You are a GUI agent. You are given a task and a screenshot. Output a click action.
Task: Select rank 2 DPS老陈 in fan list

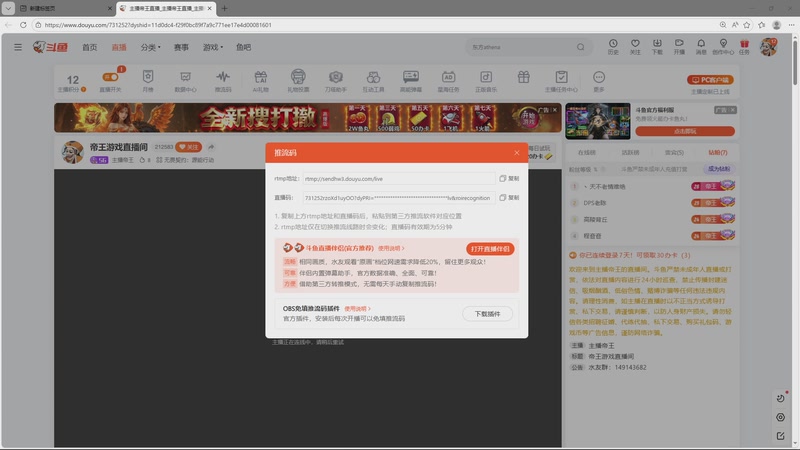click(652, 203)
